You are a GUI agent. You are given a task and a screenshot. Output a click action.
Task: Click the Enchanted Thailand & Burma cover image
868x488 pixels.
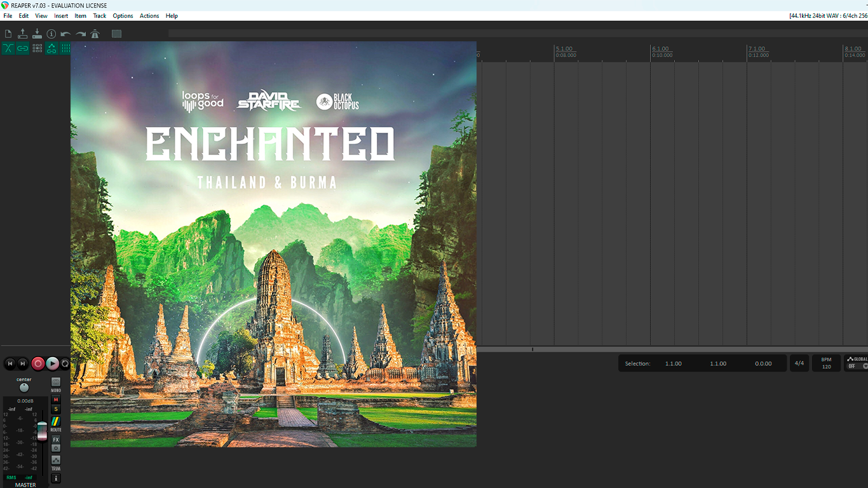point(273,244)
